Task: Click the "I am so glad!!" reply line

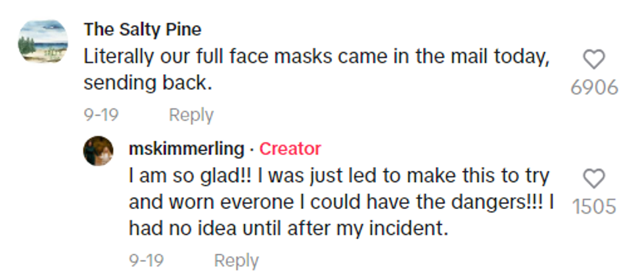Action: 338,176
